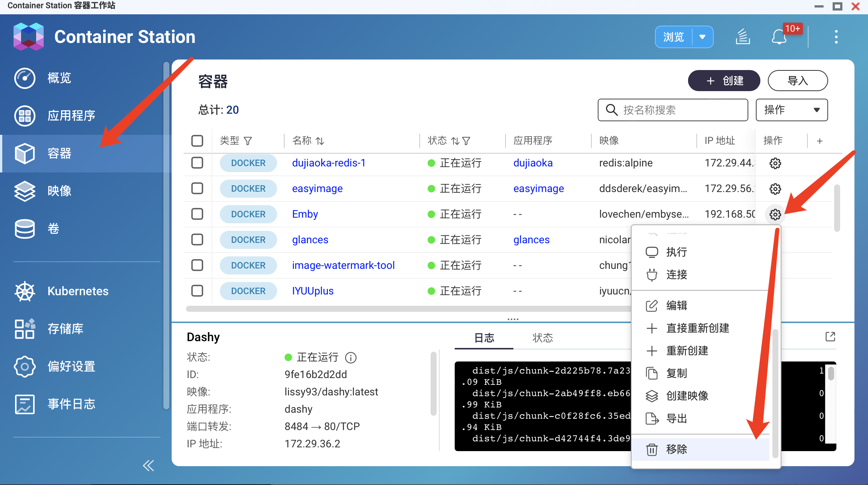Collapse the sidebar with double-chevron icon
This screenshot has width=868, height=485.
(x=148, y=466)
